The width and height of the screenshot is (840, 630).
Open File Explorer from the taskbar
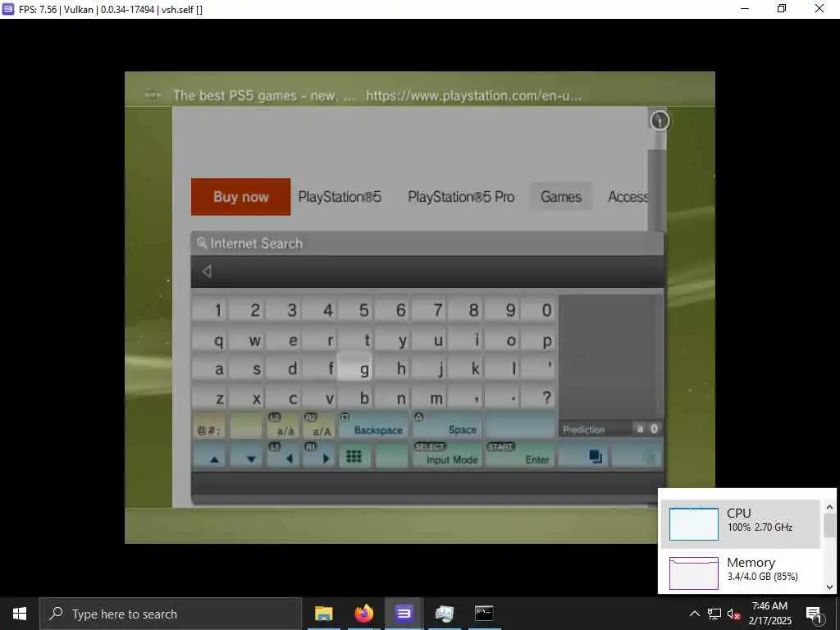(323, 614)
